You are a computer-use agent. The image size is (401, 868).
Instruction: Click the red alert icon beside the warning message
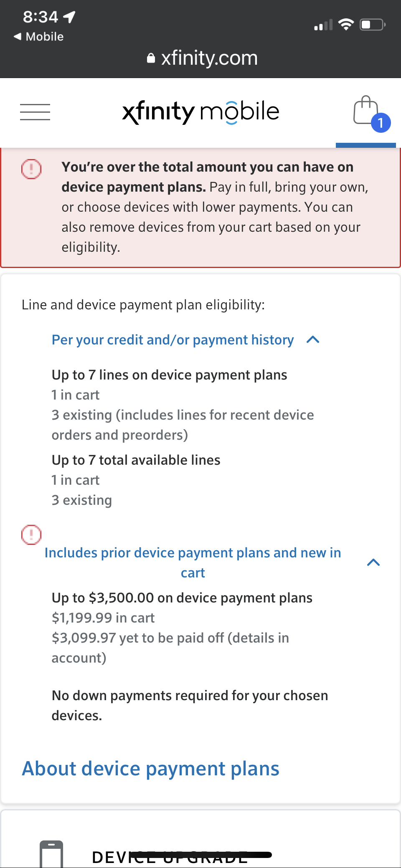32,169
